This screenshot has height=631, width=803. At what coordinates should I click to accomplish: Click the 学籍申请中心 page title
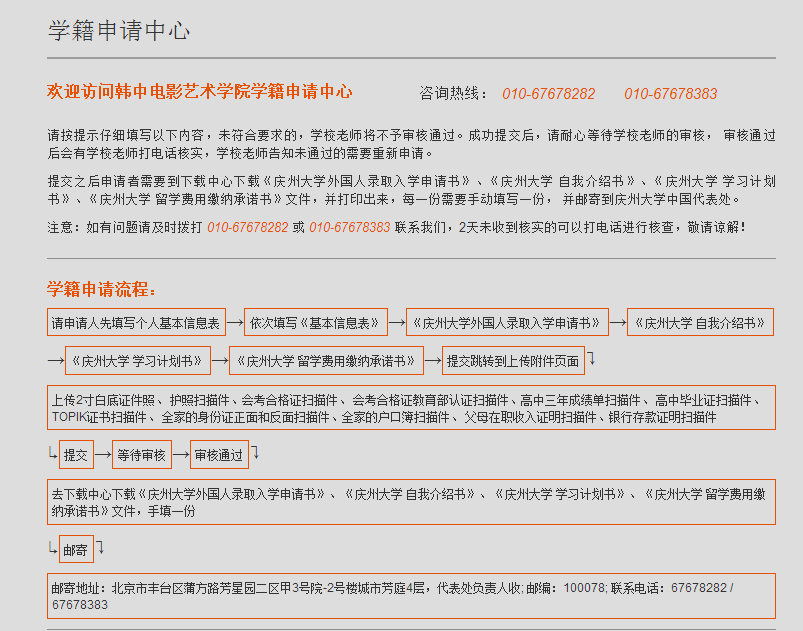point(119,31)
